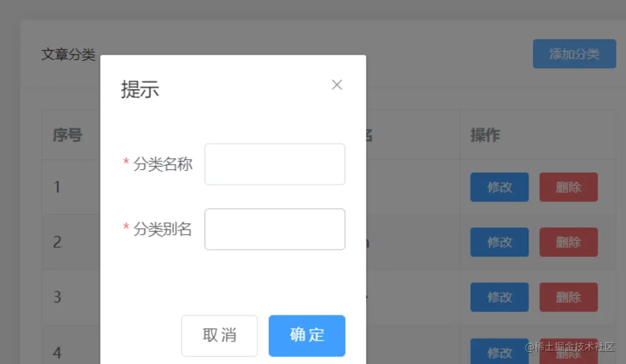Select the 提示 dialog title
The width and height of the screenshot is (626, 364).
coord(140,89)
